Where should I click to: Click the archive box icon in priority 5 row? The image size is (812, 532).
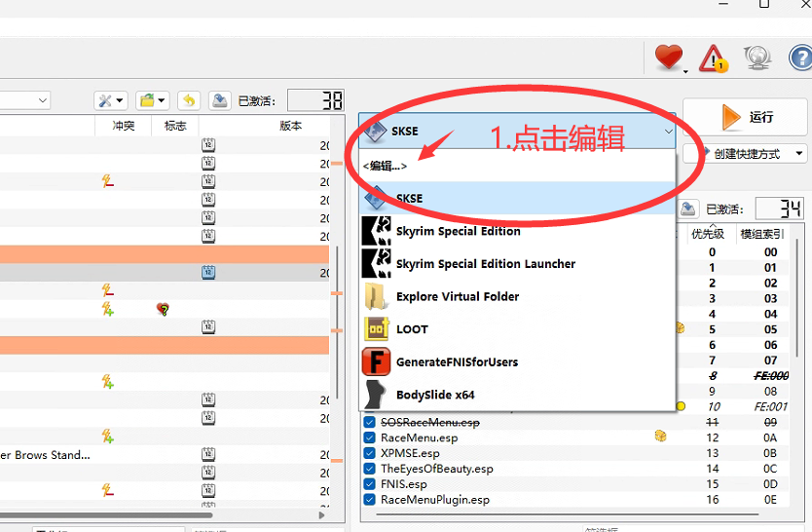tap(680, 328)
